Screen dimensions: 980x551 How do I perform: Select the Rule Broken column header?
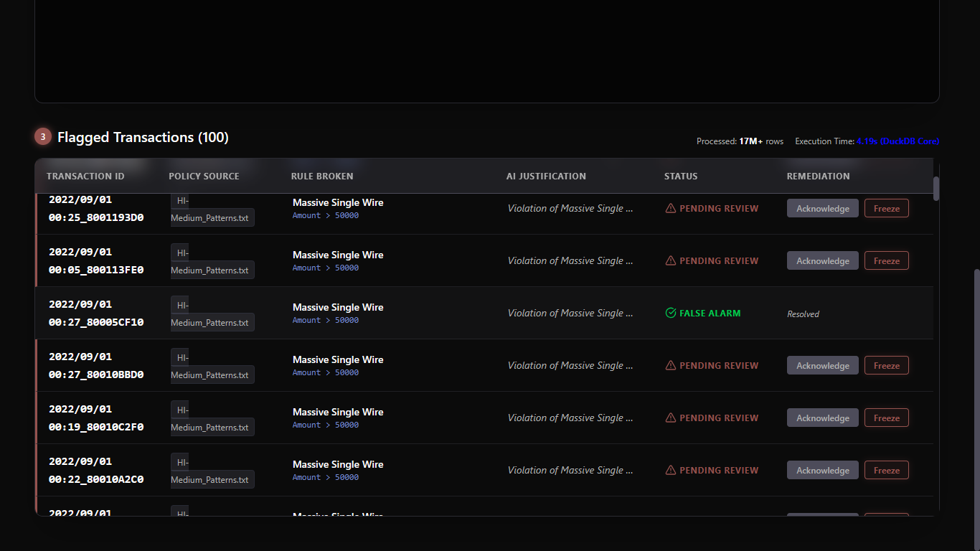322,176
